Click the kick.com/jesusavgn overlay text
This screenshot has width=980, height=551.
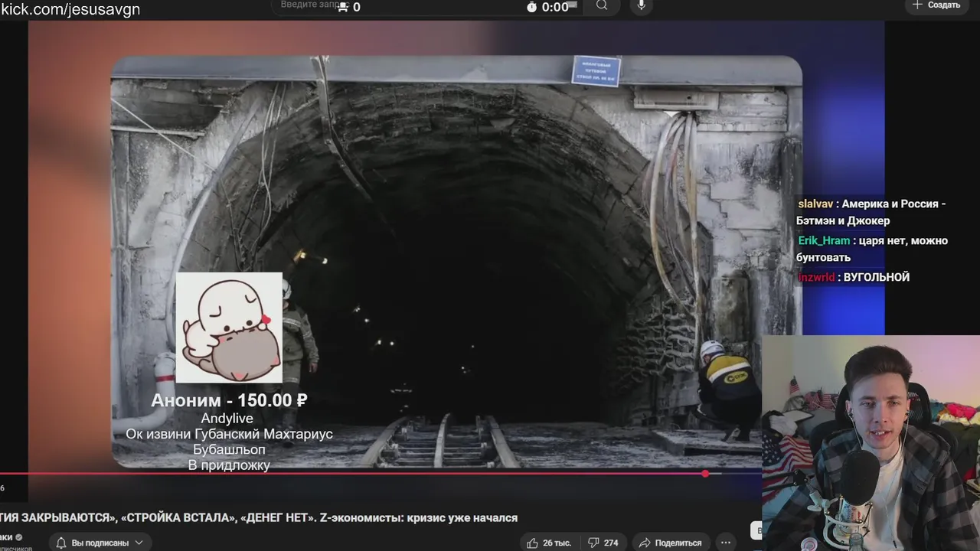(x=70, y=9)
